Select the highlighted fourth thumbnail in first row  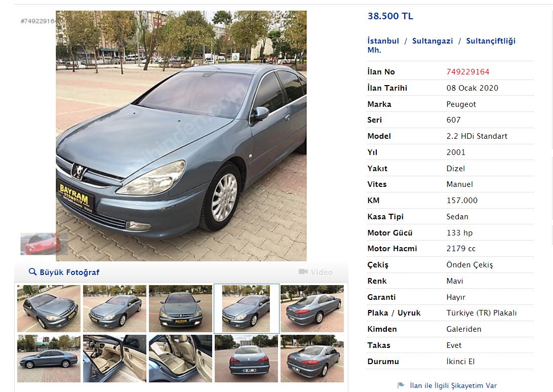(247, 309)
